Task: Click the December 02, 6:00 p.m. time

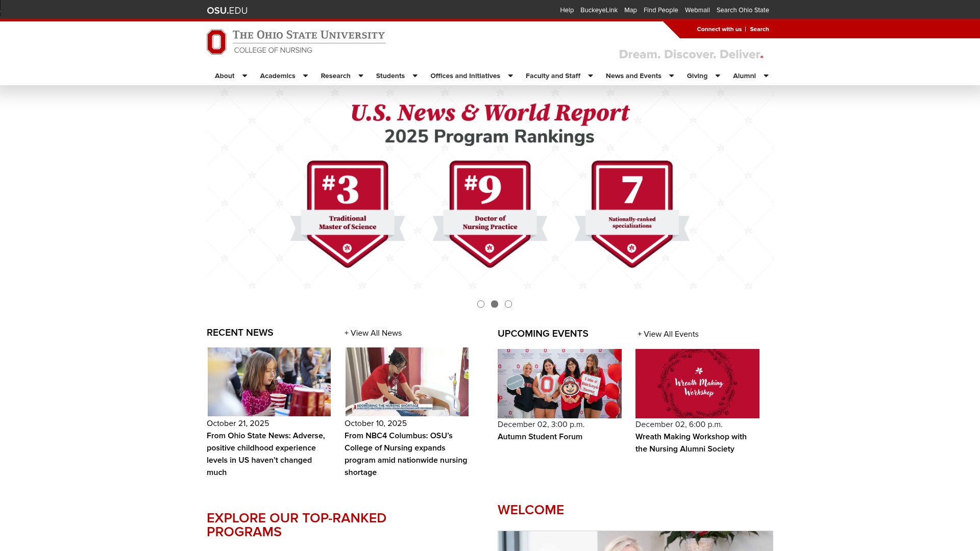Action: (x=679, y=424)
